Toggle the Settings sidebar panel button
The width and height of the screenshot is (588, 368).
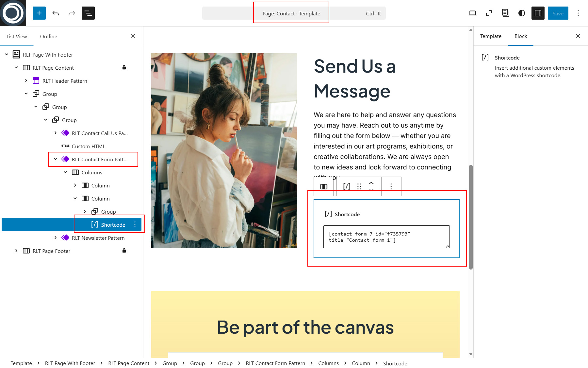(538, 13)
